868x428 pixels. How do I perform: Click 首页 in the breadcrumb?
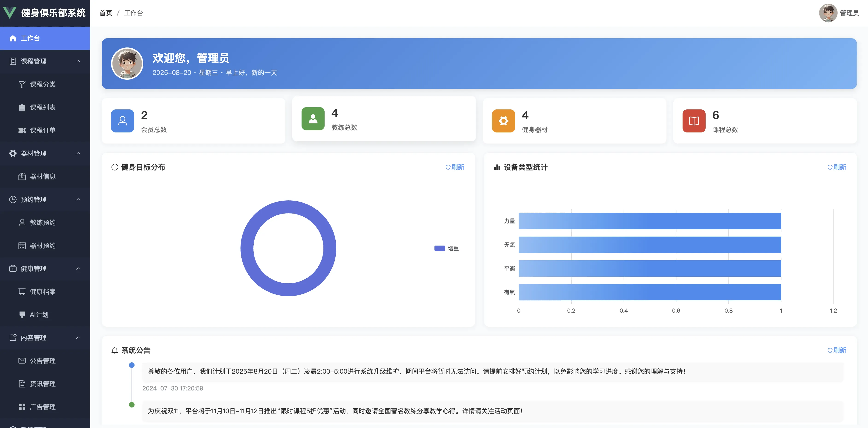tap(106, 13)
